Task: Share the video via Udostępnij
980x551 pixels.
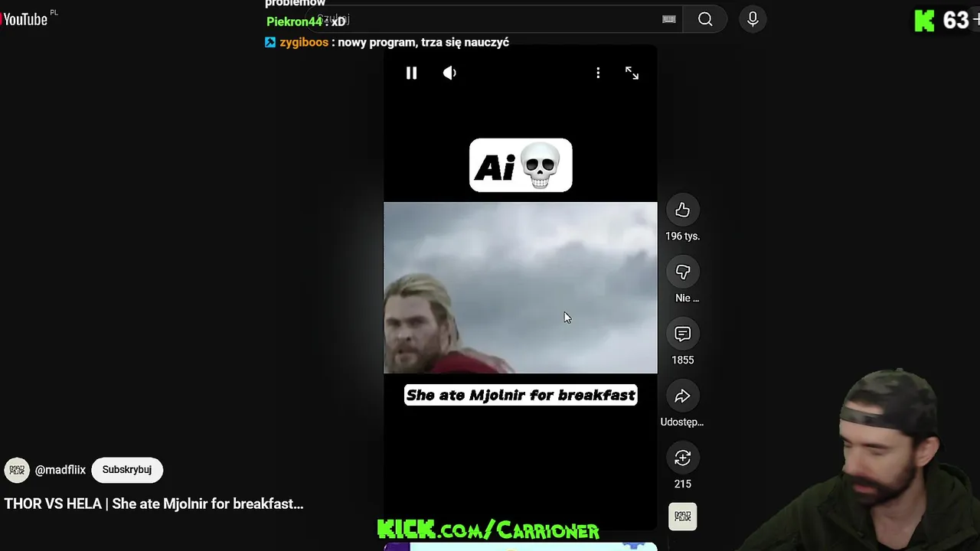Action: point(682,396)
